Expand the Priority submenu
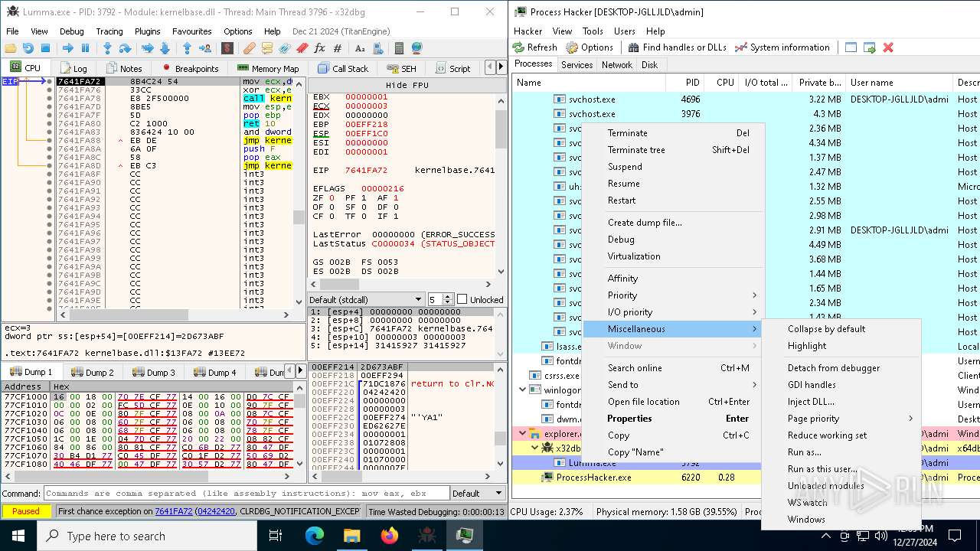 pyautogui.click(x=672, y=295)
